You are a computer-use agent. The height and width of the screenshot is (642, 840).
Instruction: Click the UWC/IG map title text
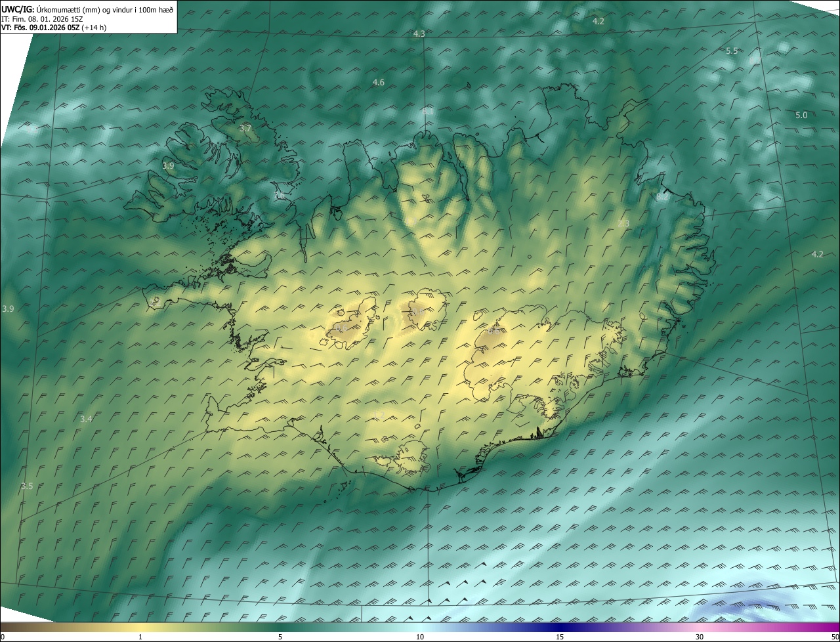pyautogui.click(x=87, y=9)
